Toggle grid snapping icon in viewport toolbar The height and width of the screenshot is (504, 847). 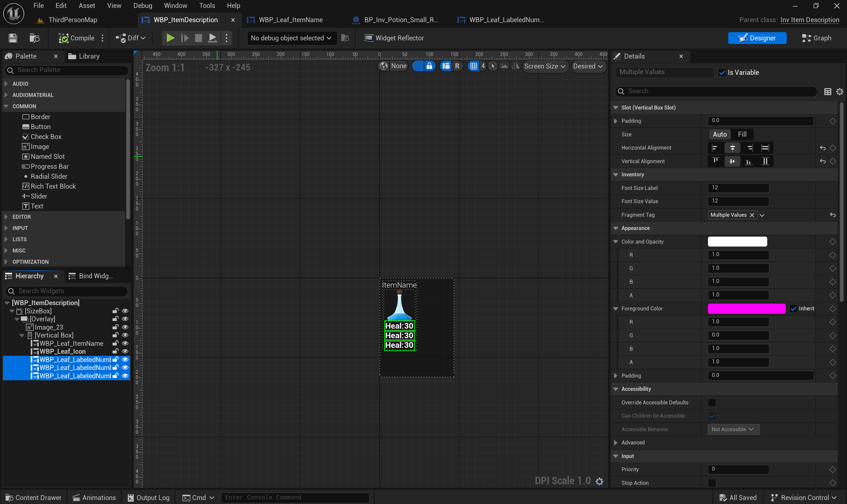(x=473, y=66)
